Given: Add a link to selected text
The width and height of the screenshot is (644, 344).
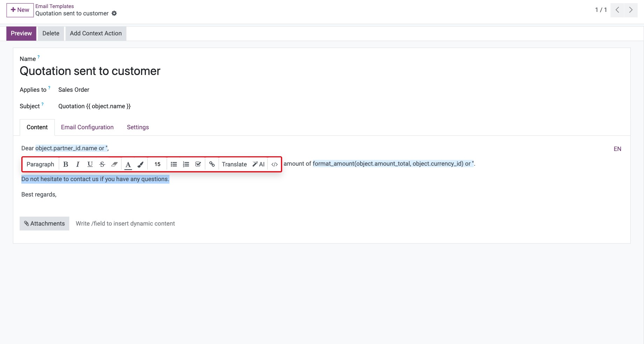Looking at the screenshot, I should 212,164.
